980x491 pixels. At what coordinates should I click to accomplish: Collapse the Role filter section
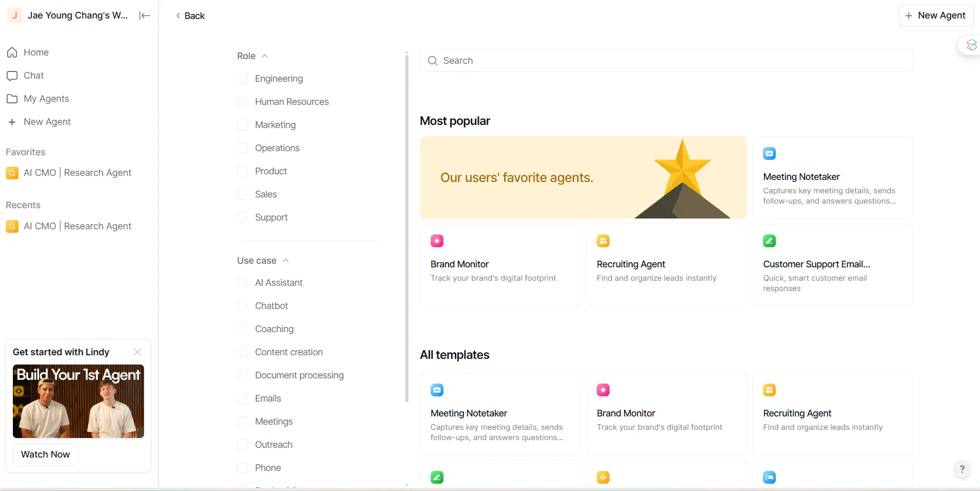[253, 56]
